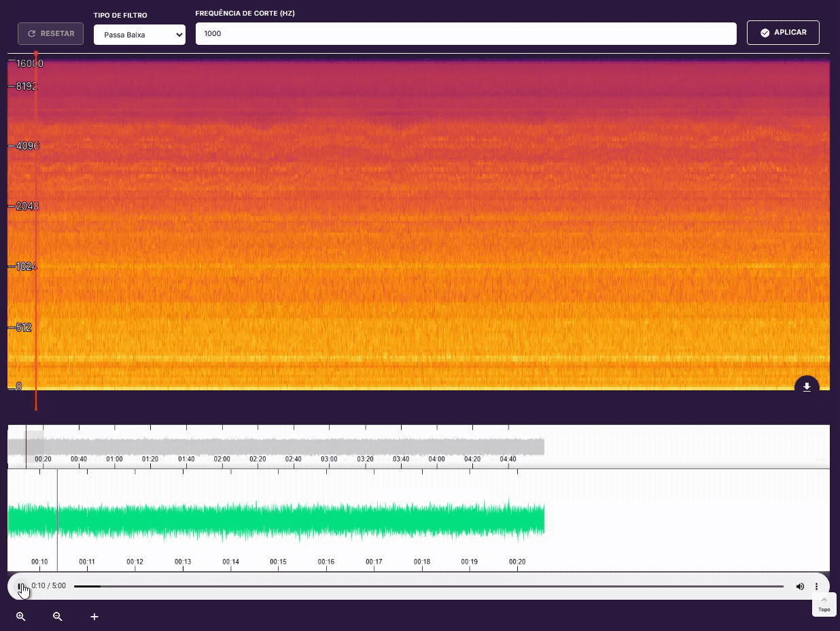Download the spectrogram with the download icon
The image size is (840, 631).
pos(807,387)
